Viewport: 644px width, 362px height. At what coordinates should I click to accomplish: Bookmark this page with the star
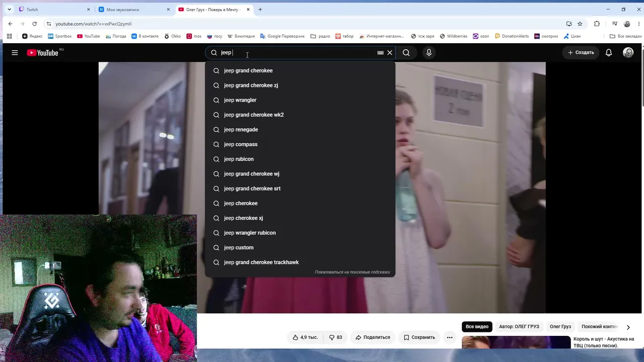(x=580, y=24)
